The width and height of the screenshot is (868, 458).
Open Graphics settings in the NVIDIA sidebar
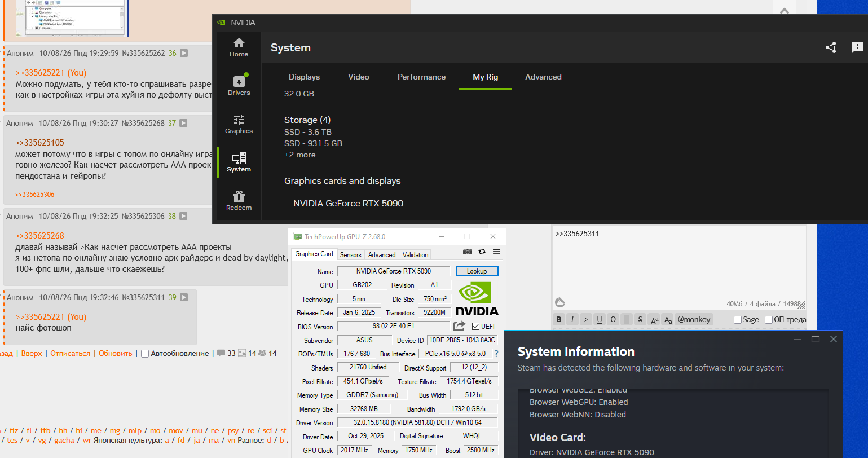(239, 124)
